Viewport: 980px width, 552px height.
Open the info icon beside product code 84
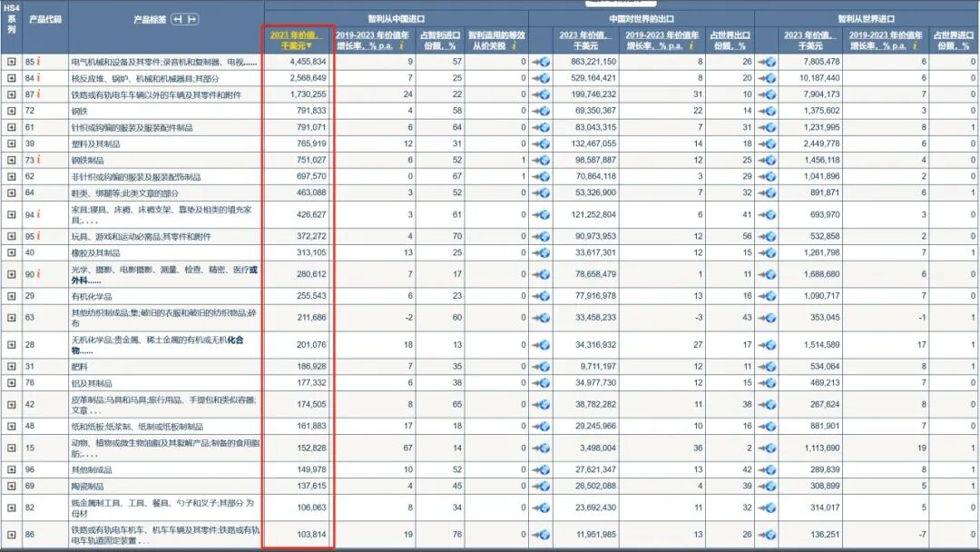tap(39, 77)
